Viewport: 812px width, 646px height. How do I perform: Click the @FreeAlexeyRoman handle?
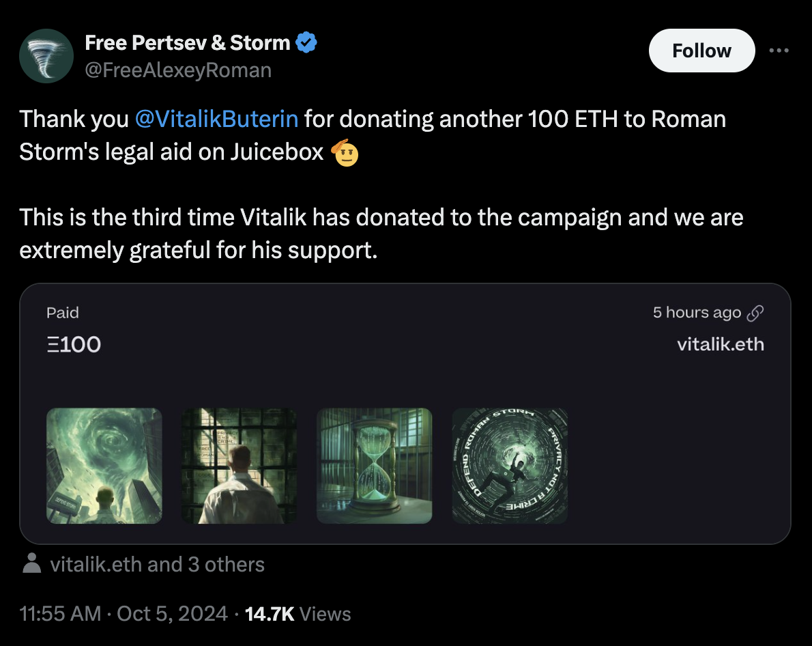pos(177,70)
